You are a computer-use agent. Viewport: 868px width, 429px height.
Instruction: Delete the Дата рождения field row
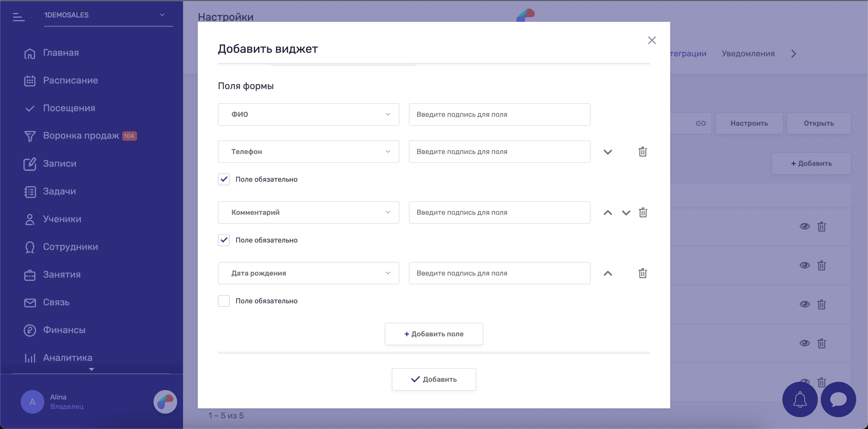pyautogui.click(x=642, y=273)
